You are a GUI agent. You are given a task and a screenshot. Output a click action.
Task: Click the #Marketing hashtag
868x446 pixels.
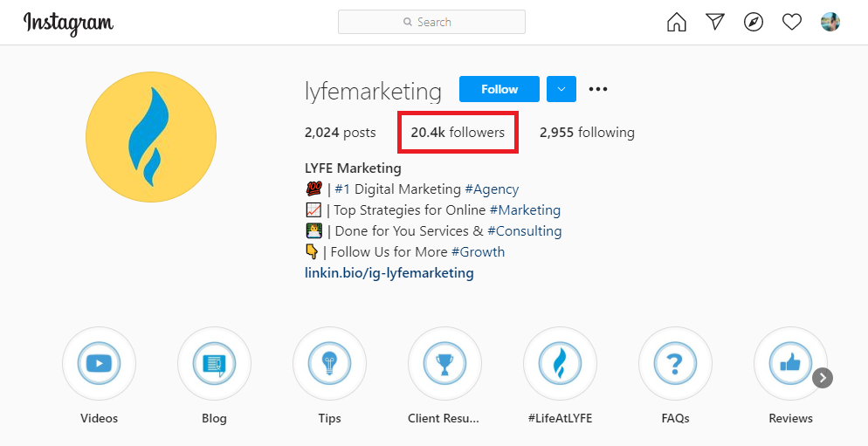click(x=525, y=209)
